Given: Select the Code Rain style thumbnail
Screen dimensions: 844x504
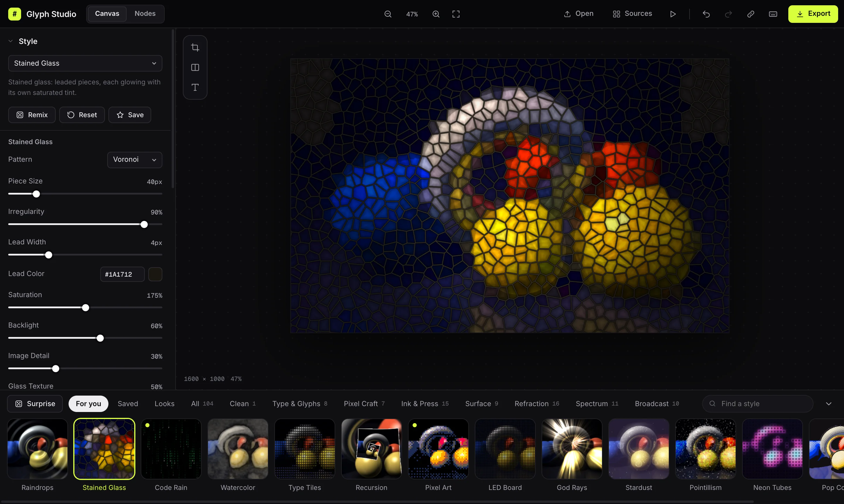Looking at the screenshot, I should pos(171,449).
